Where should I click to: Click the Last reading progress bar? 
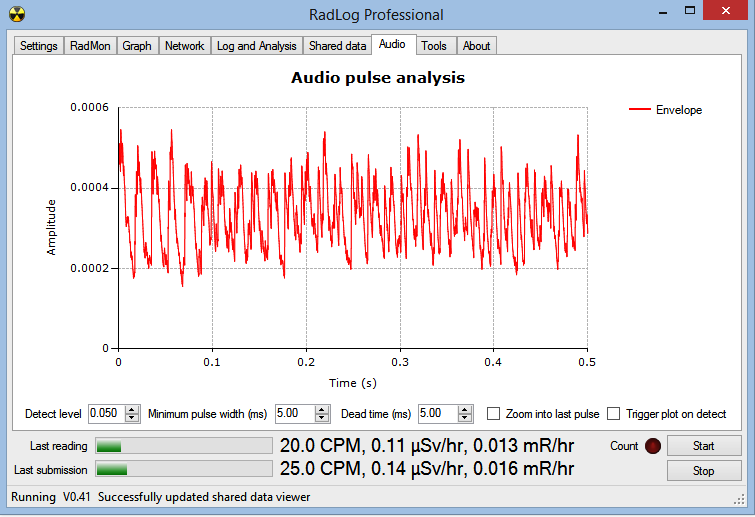coord(182,446)
